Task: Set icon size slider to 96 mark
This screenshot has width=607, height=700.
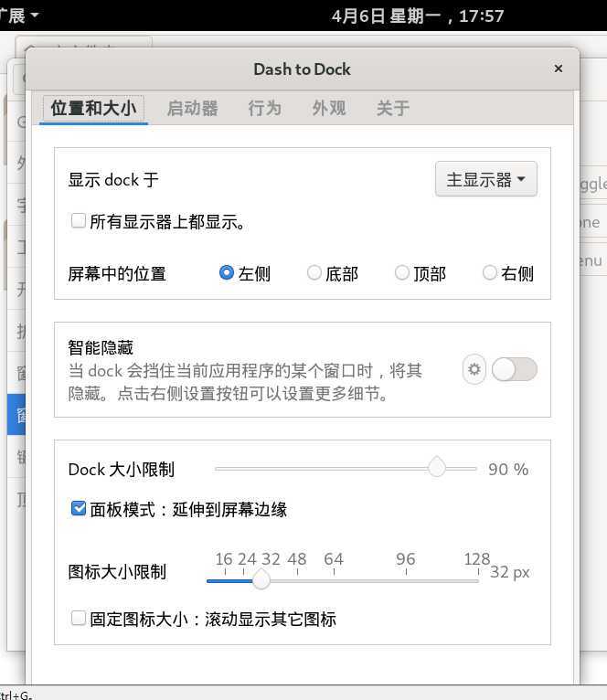Action: (406, 580)
